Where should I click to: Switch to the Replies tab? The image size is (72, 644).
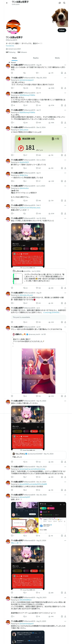(x=36, y=58)
